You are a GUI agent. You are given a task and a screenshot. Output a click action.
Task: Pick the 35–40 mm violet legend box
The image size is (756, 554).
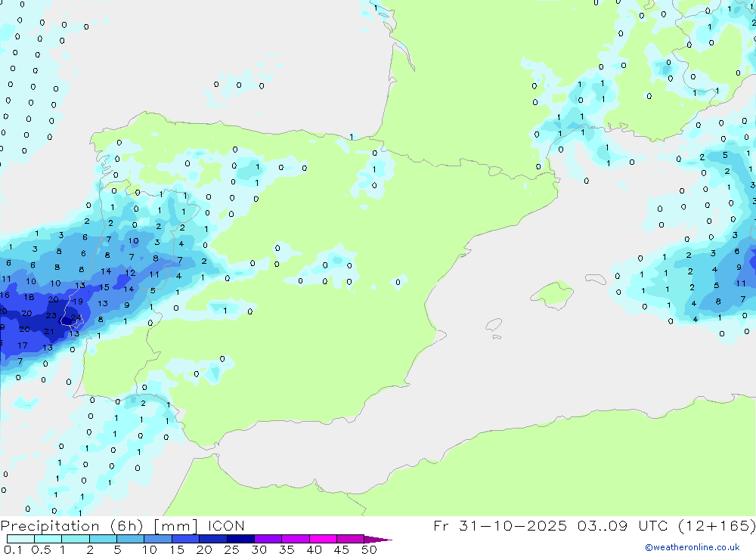pyautogui.click(x=296, y=539)
